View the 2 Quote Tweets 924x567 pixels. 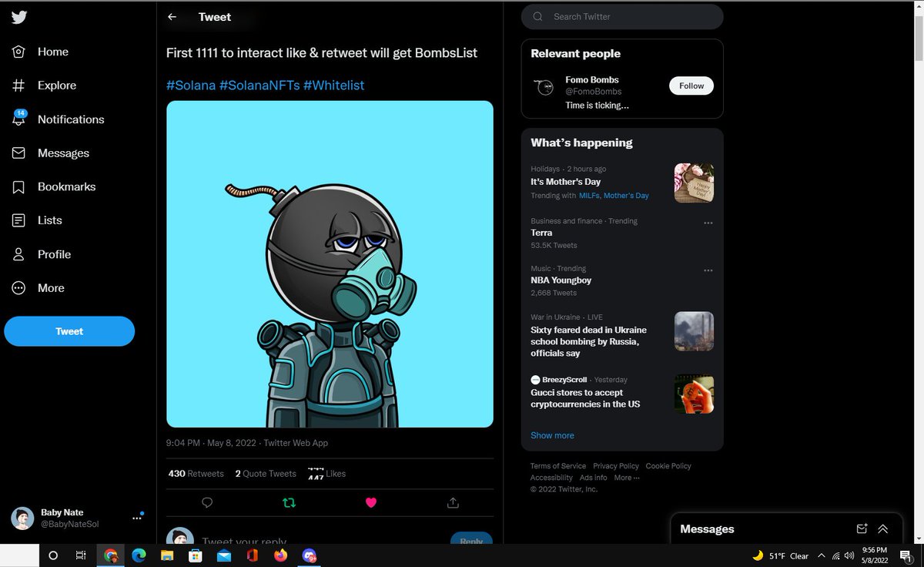[266, 474]
